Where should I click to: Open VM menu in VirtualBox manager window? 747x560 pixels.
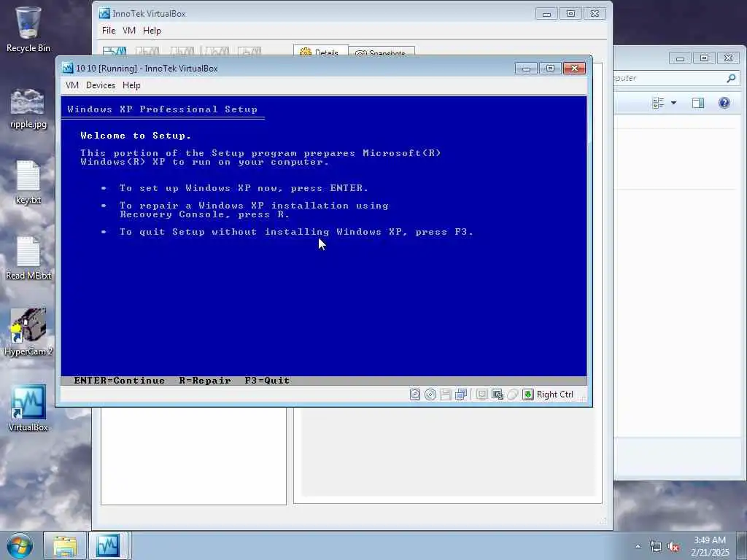[129, 31]
